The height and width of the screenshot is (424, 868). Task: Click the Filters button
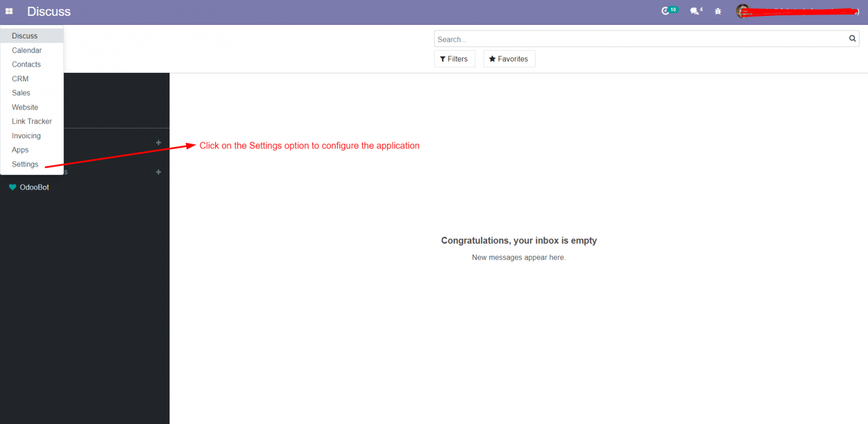454,58
